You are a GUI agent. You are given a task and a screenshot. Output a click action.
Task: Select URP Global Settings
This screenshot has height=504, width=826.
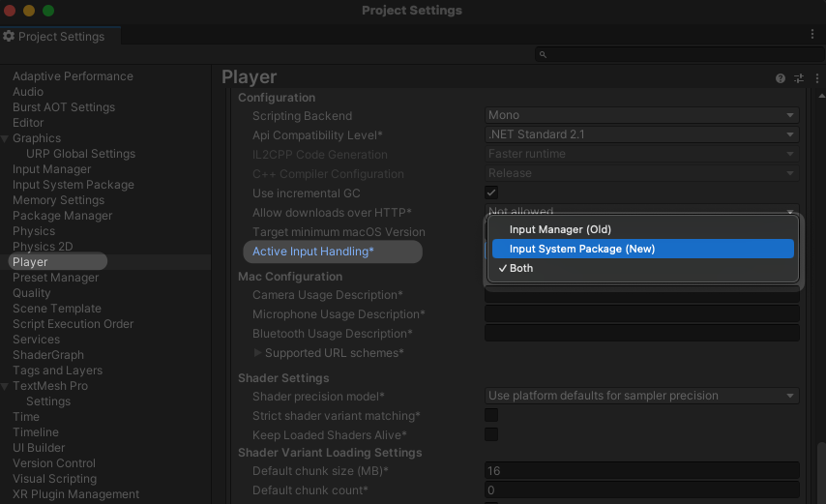(80, 154)
